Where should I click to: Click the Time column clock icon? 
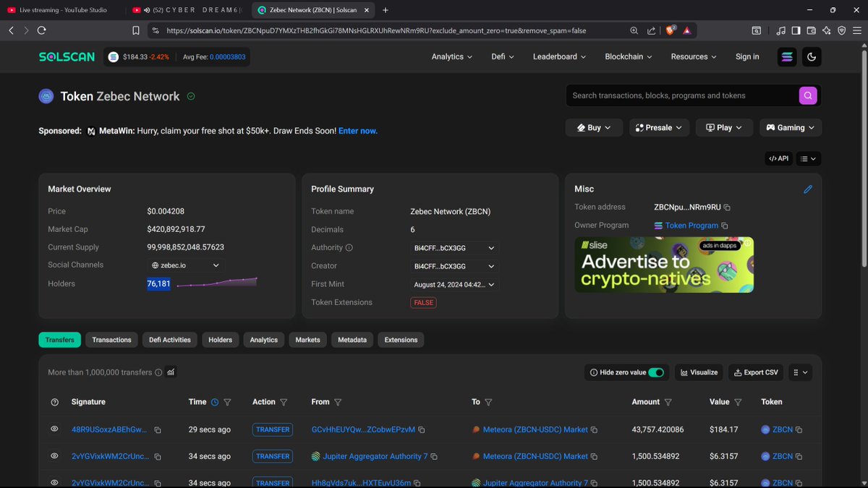(214, 402)
